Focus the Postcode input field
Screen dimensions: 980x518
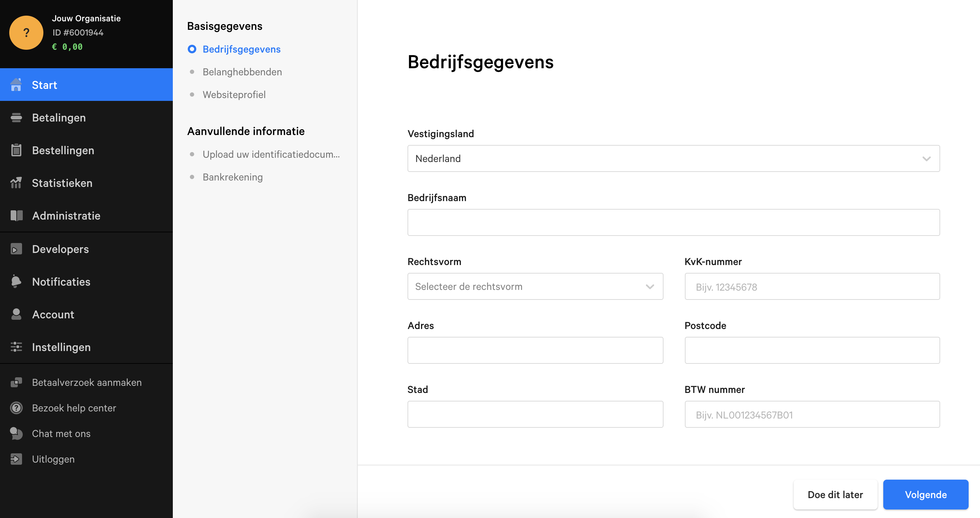812,350
